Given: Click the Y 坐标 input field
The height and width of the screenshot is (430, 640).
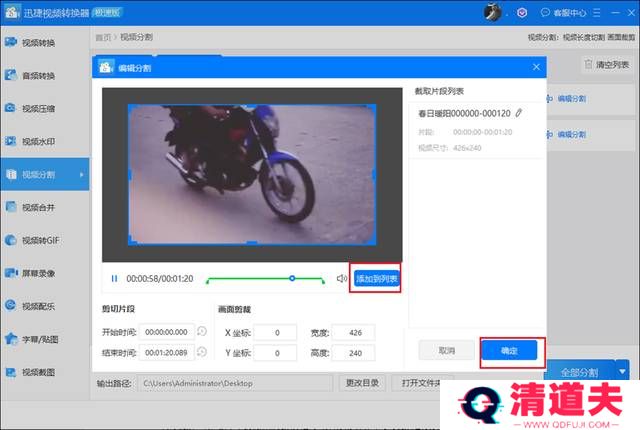Looking at the screenshot, I should point(276,353).
